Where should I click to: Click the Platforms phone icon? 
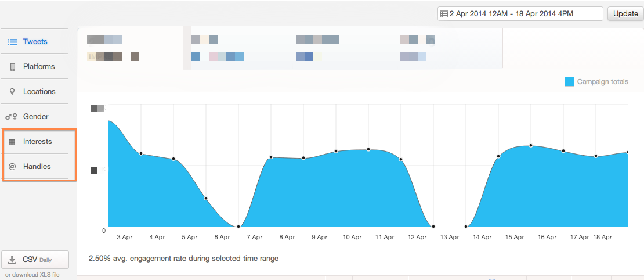12,67
